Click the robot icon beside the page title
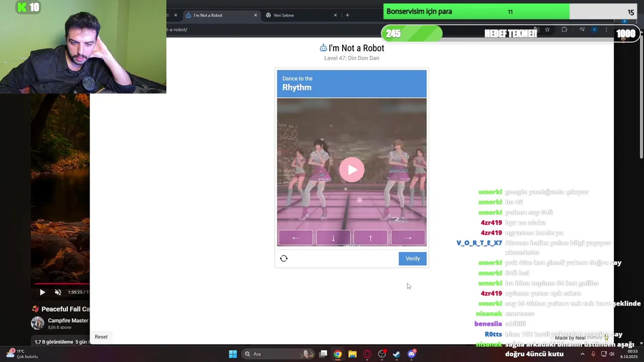Screen dimensions: 644x362 (x=323, y=48)
